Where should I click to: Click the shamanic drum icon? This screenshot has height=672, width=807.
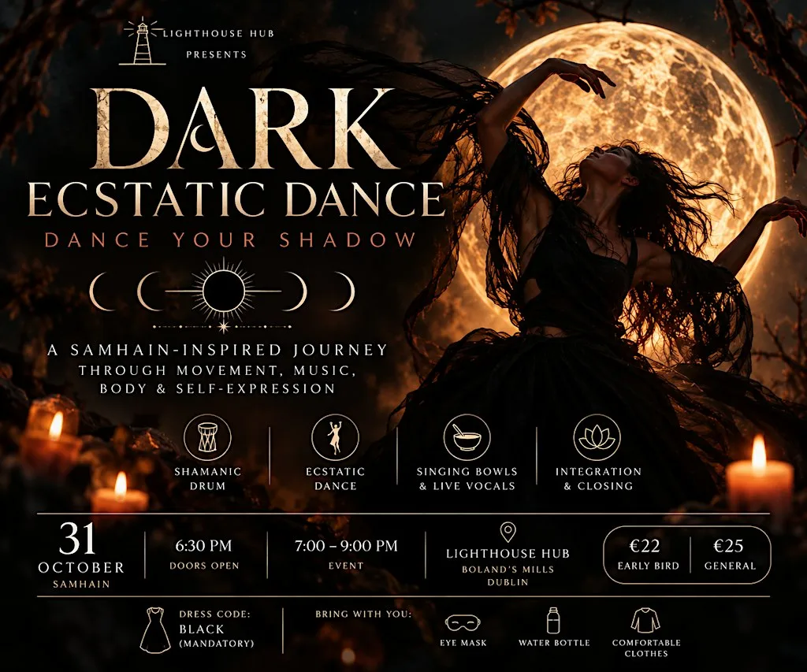(x=207, y=437)
